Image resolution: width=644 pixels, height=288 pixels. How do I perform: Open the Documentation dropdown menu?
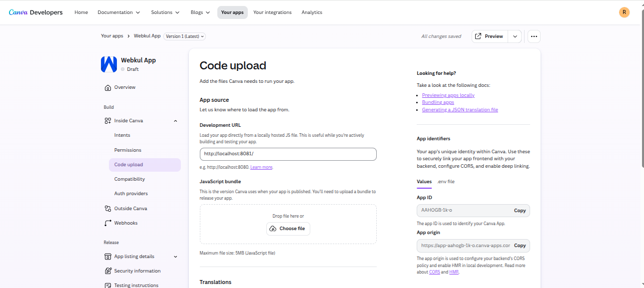pyautogui.click(x=119, y=12)
